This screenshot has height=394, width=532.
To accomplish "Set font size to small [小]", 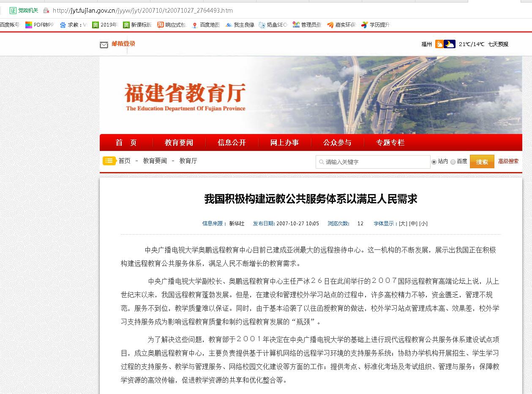I will pyautogui.click(x=423, y=224).
